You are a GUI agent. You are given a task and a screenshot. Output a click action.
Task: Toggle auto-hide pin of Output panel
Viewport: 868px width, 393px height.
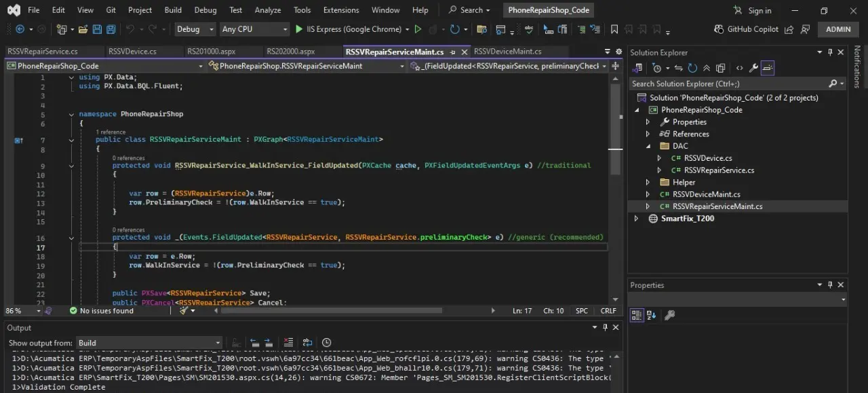[606, 327]
